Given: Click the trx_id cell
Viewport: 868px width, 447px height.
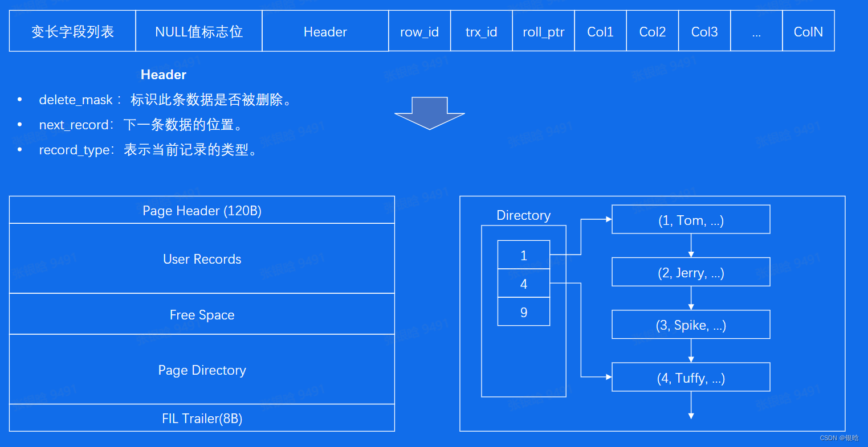Looking at the screenshot, I should (x=482, y=31).
